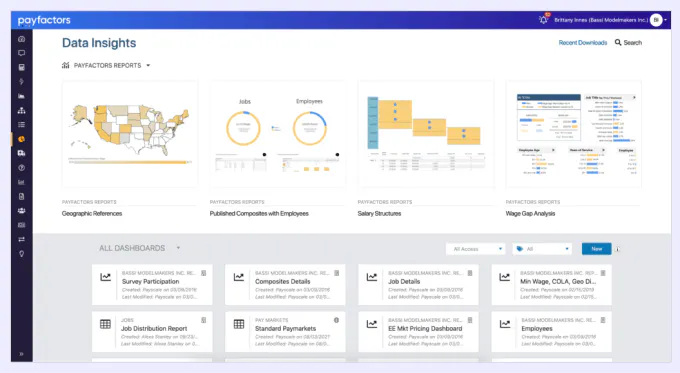The width and height of the screenshot is (680, 373).
Task: Open the calculator icon in the sidebar
Action: pos(21,67)
